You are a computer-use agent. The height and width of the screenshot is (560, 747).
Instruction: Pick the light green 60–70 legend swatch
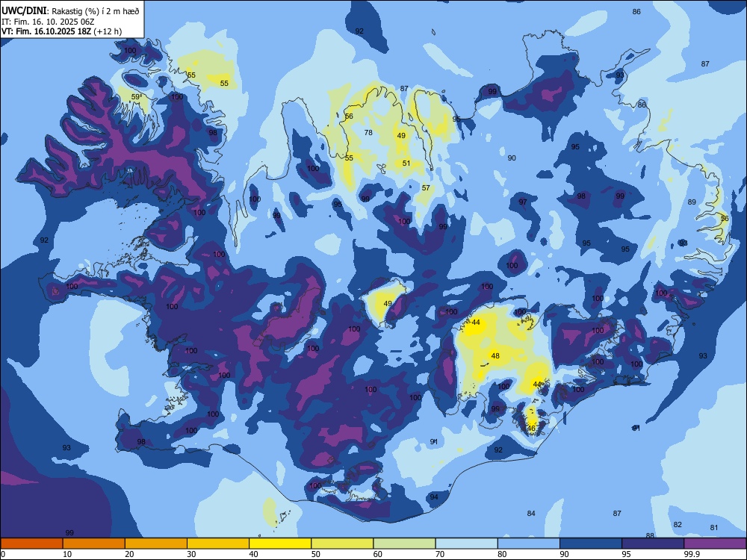(x=404, y=544)
